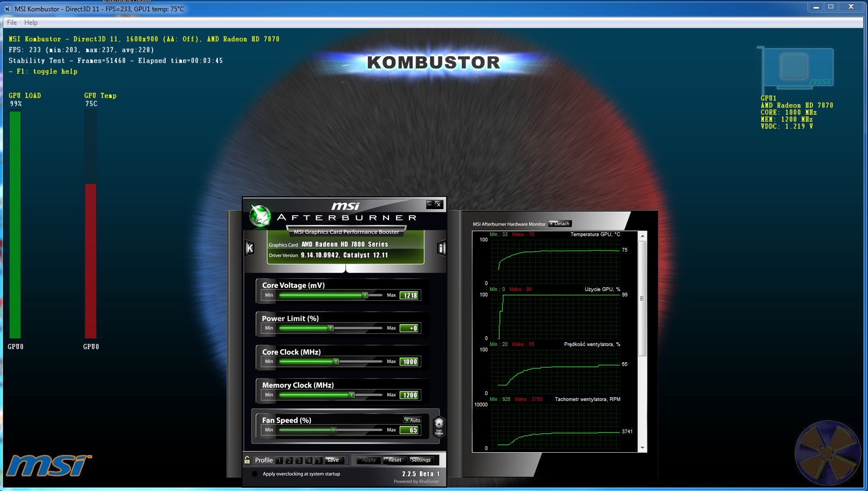Screen dimensions: 868x491
Task: Toggle Apply overclocking at system startup
Action: [x=254, y=474]
